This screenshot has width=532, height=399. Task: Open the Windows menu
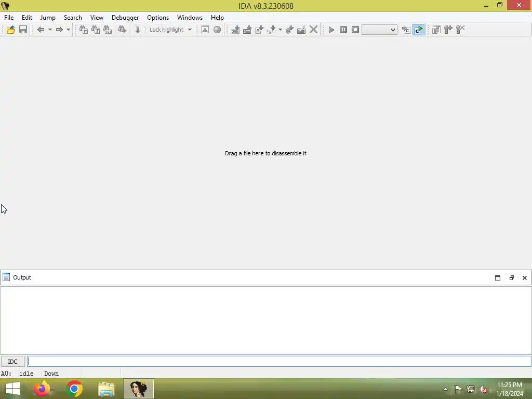pyautogui.click(x=190, y=17)
